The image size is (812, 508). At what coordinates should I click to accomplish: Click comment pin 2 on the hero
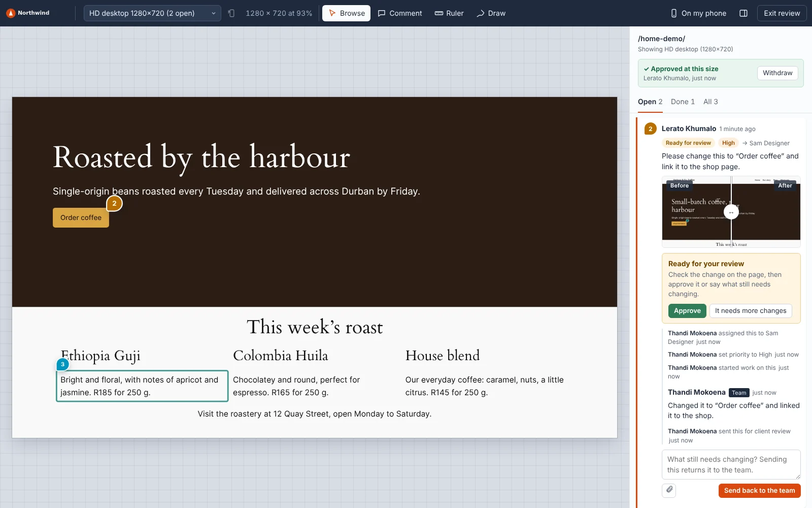click(114, 204)
